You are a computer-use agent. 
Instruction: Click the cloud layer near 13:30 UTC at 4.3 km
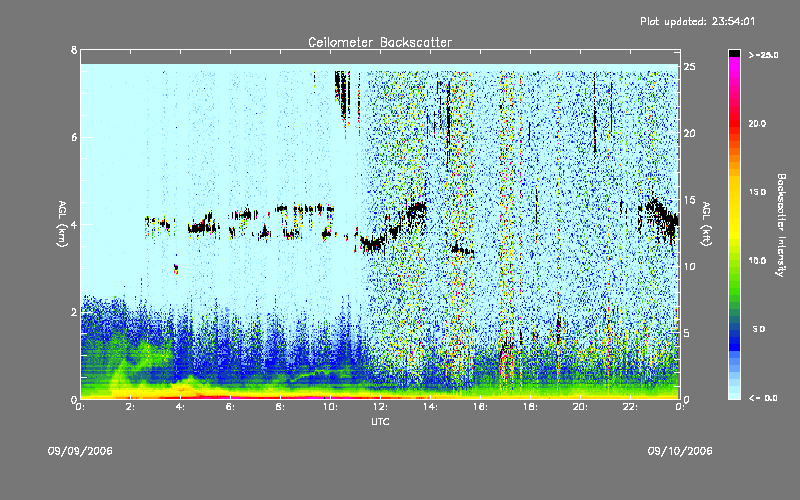point(417,209)
